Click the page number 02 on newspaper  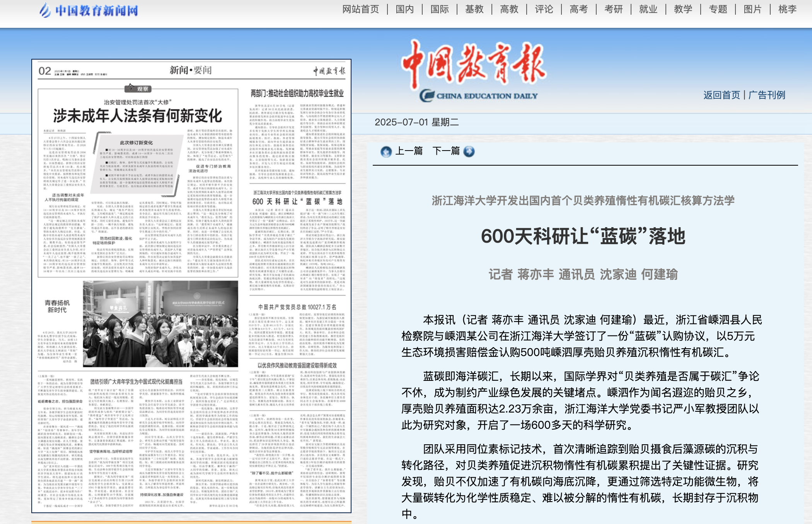tap(45, 71)
